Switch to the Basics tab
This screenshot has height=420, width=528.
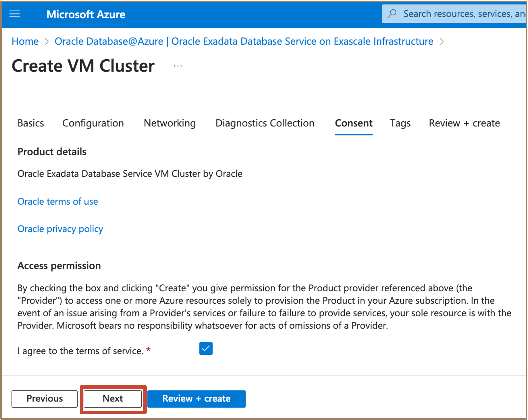pos(31,123)
